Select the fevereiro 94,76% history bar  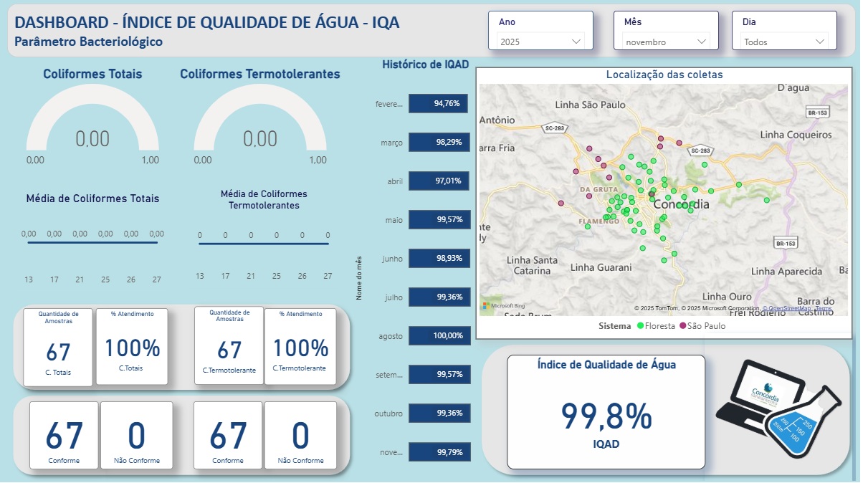(439, 103)
